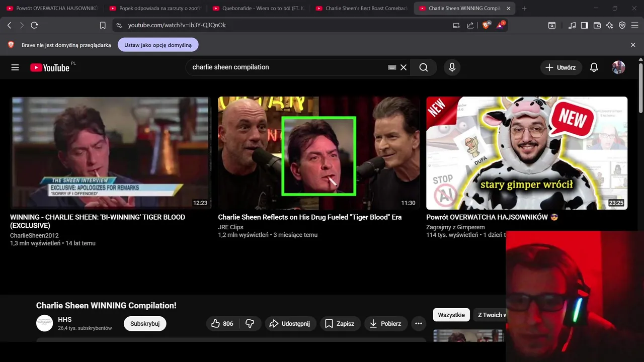
Task: Open the JRE Charlie Sheen thumbnail
Action: click(x=318, y=153)
